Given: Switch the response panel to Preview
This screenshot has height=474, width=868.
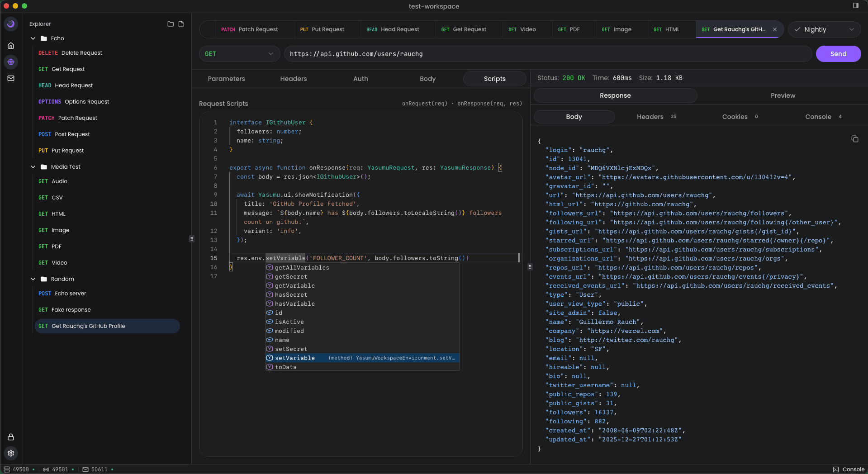Looking at the screenshot, I should click(x=783, y=95).
